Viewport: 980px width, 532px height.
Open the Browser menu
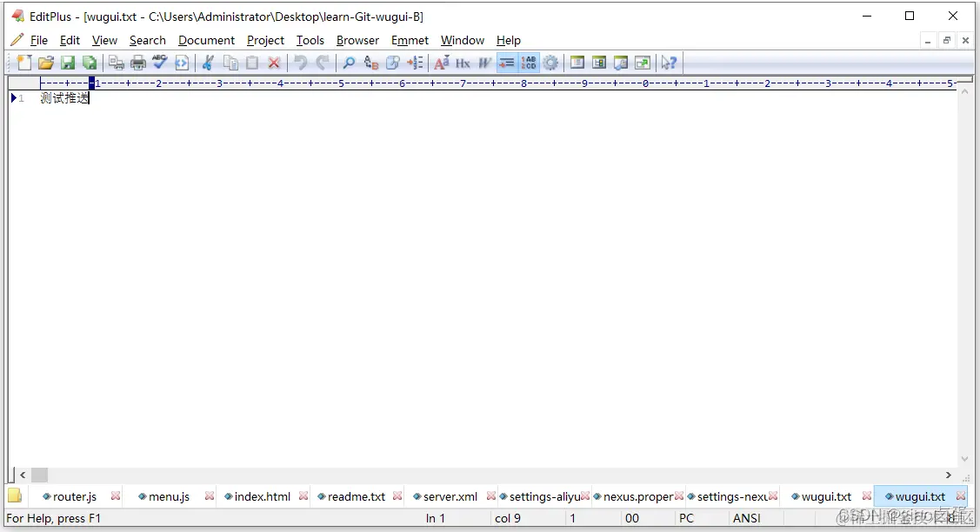[357, 40]
